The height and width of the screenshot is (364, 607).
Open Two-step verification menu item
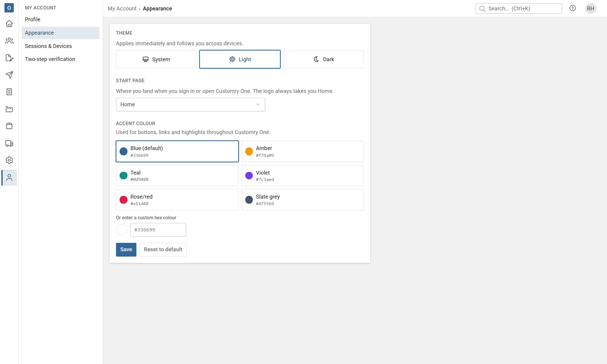coord(60,59)
